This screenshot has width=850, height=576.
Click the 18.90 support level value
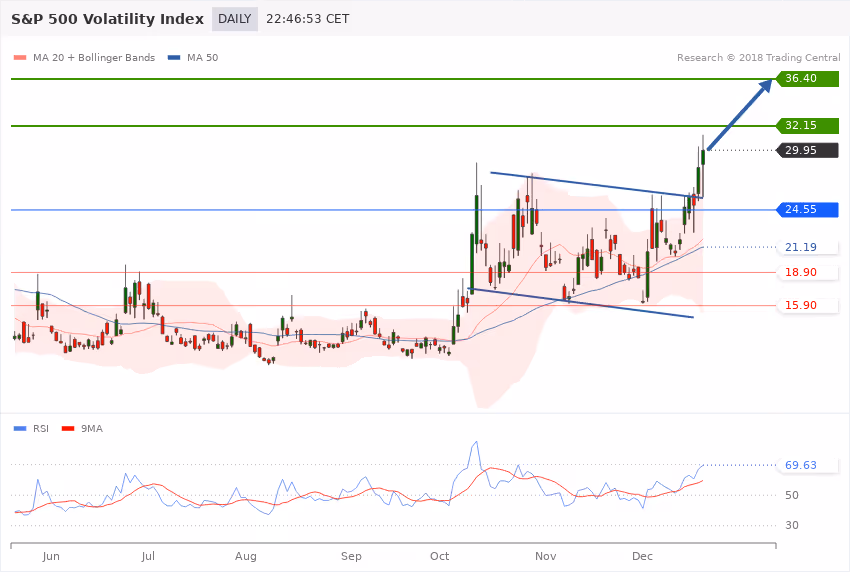[x=801, y=273]
